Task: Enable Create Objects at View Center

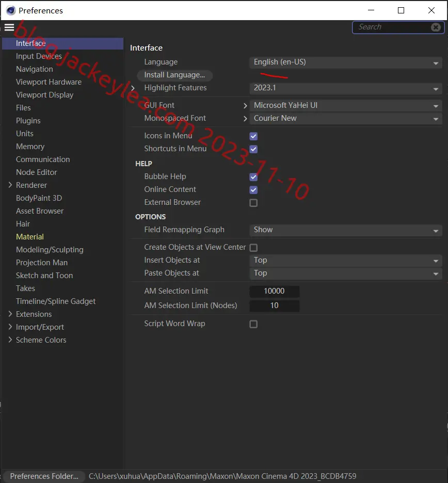Action: click(x=253, y=248)
